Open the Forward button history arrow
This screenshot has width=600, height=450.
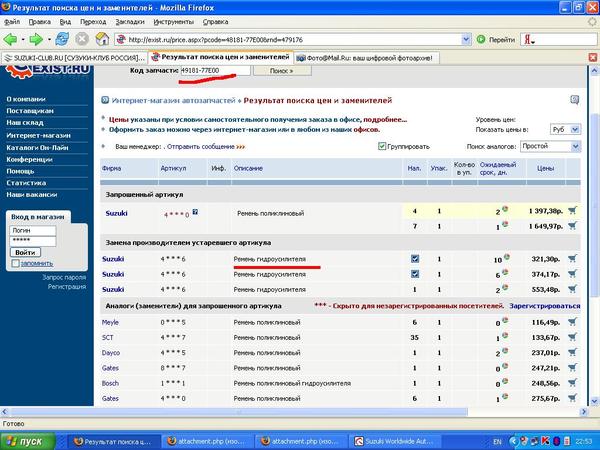49,39
